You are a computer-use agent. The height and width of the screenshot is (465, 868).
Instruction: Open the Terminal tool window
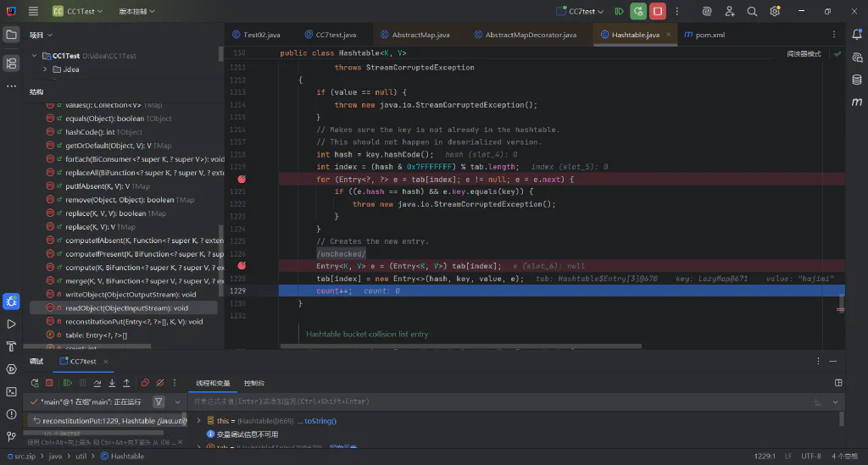[11, 391]
